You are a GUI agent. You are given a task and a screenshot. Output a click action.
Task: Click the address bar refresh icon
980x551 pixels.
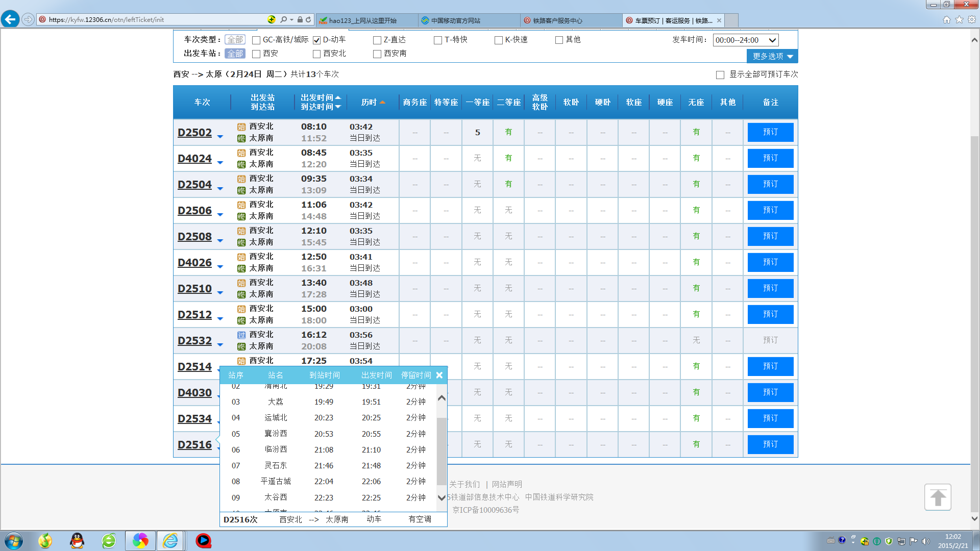coord(308,19)
